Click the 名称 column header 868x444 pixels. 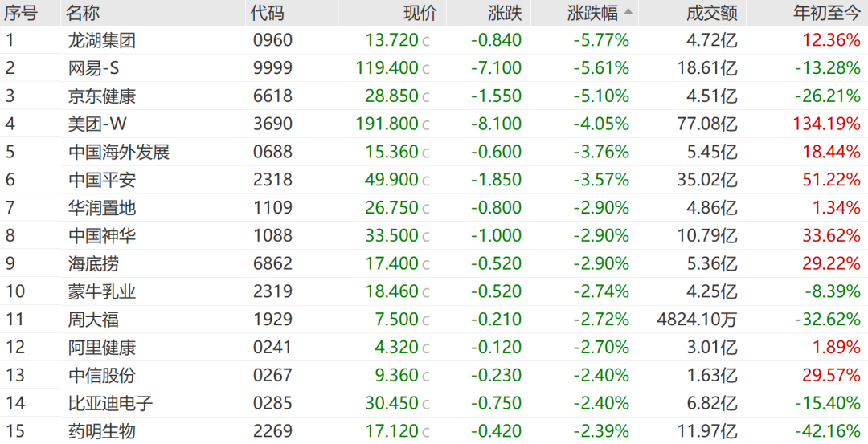click(x=83, y=14)
